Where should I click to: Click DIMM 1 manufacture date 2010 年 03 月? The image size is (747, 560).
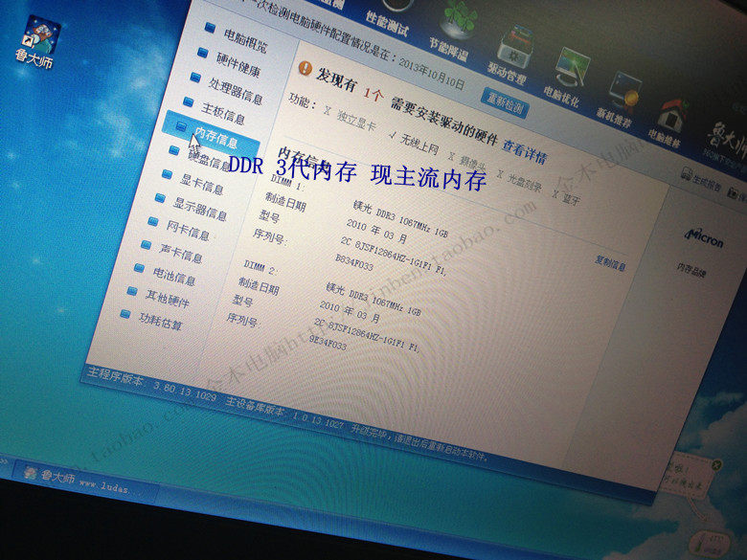point(376,230)
